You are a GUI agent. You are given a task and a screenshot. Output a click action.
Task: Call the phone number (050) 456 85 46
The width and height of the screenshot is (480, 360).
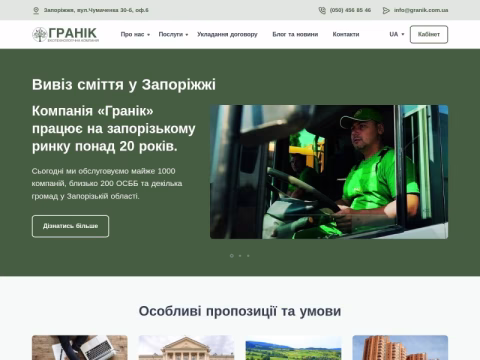click(x=350, y=10)
